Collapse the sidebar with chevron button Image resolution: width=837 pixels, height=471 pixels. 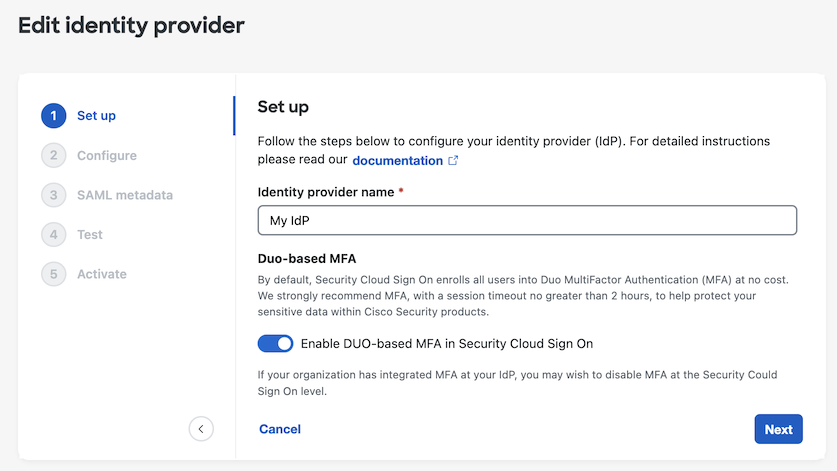pos(201,429)
